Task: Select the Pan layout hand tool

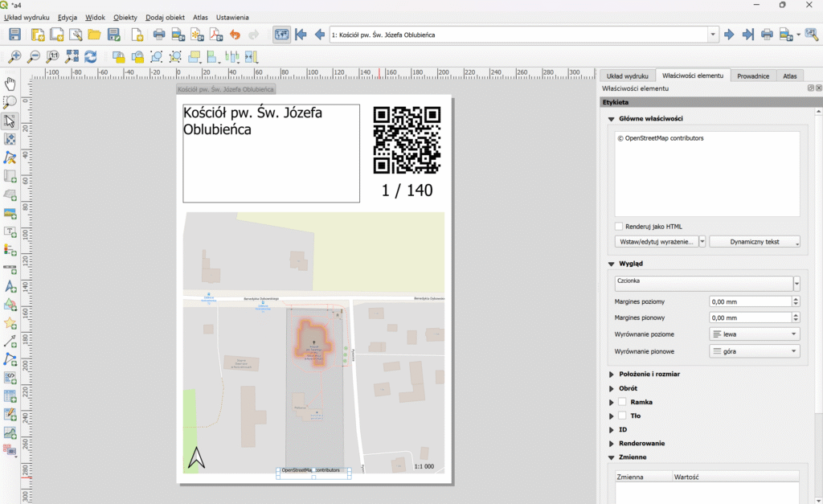Action: (x=10, y=84)
